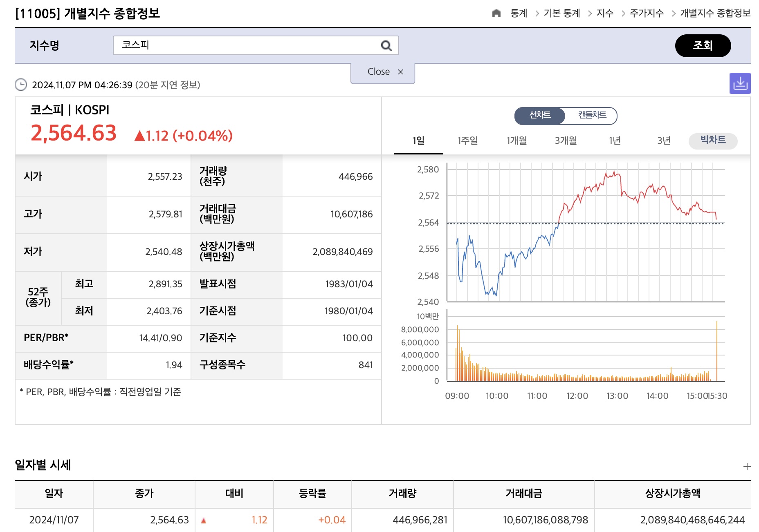Screen dimensions: 759x532
Task: Click the 저가 value 2,540.48
Action: click(164, 252)
